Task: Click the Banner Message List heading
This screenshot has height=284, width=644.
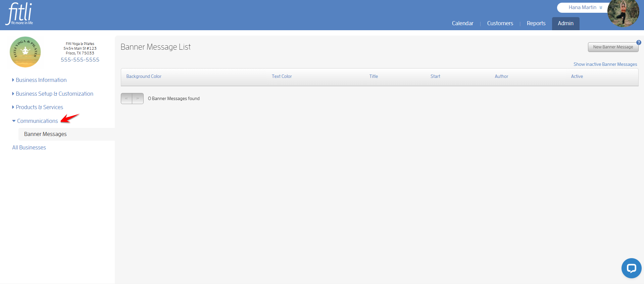Action: click(155, 47)
